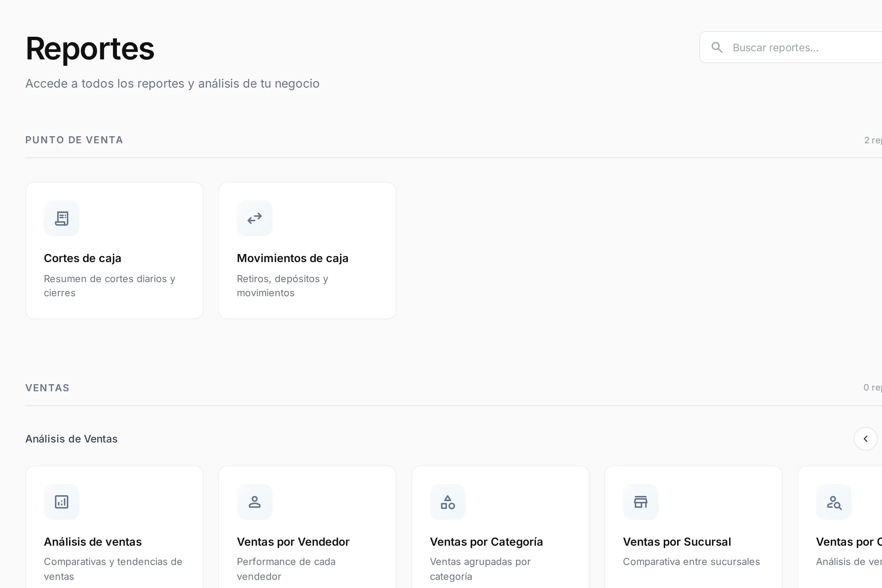The width and height of the screenshot is (882, 588).
Task: Click the Ventas por Vendedor person icon
Action: click(x=255, y=502)
